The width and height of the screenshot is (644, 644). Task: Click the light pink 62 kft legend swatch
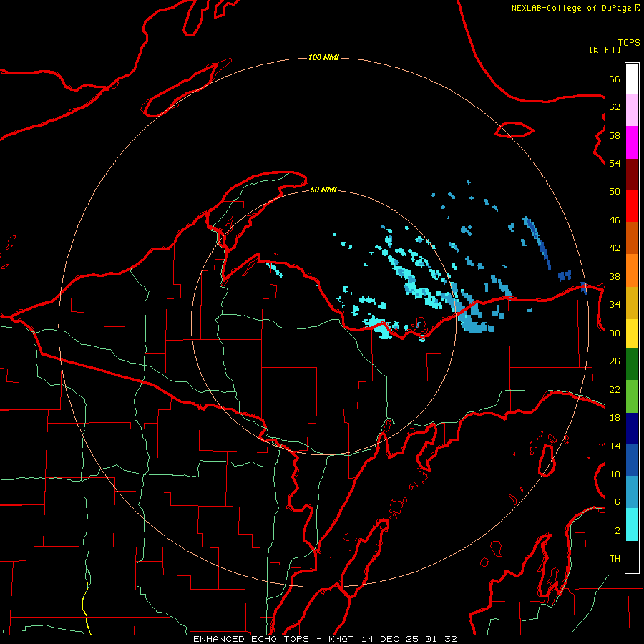pyautogui.click(x=632, y=110)
